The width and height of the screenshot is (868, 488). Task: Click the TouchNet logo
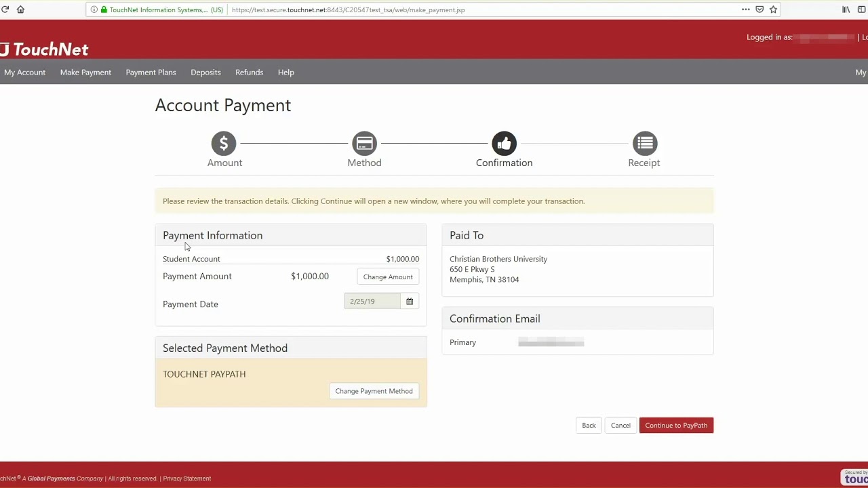tap(45, 49)
